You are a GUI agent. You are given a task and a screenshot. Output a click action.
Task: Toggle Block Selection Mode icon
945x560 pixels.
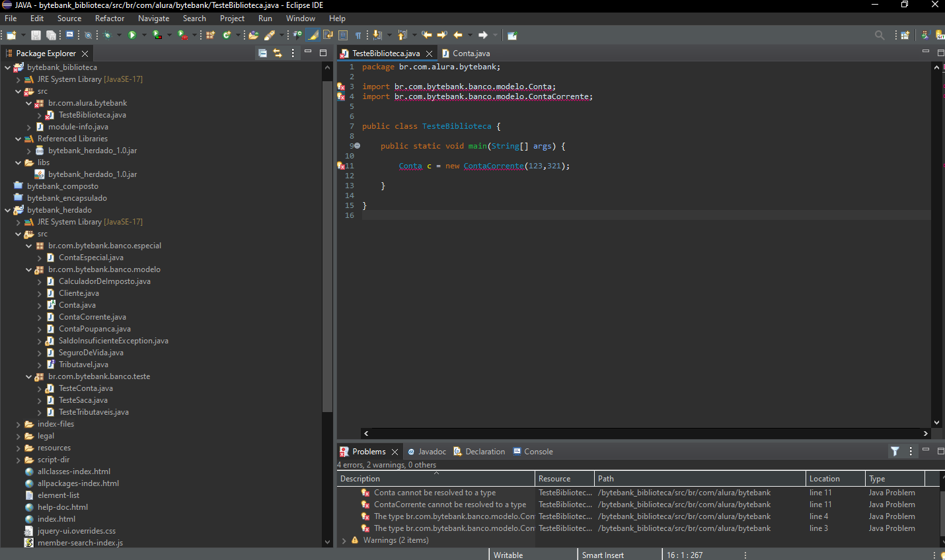343,35
